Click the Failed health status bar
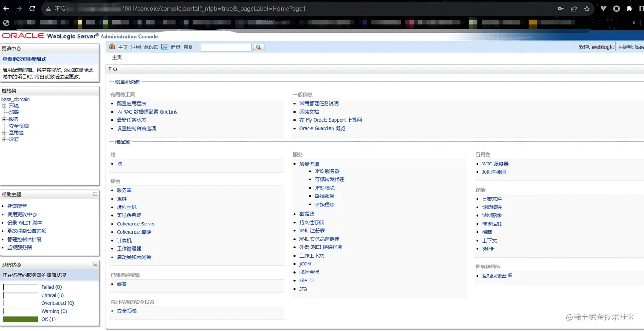 21,287
